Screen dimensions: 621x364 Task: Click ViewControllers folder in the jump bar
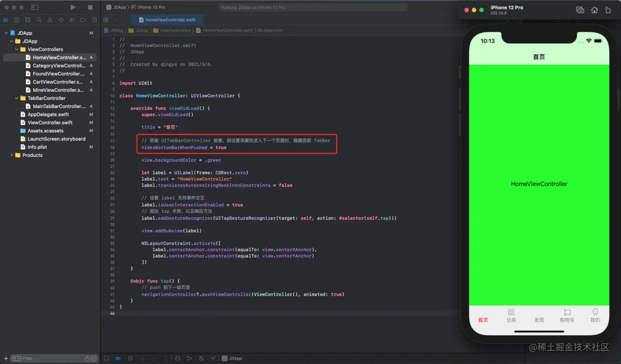click(x=172, y=31)
